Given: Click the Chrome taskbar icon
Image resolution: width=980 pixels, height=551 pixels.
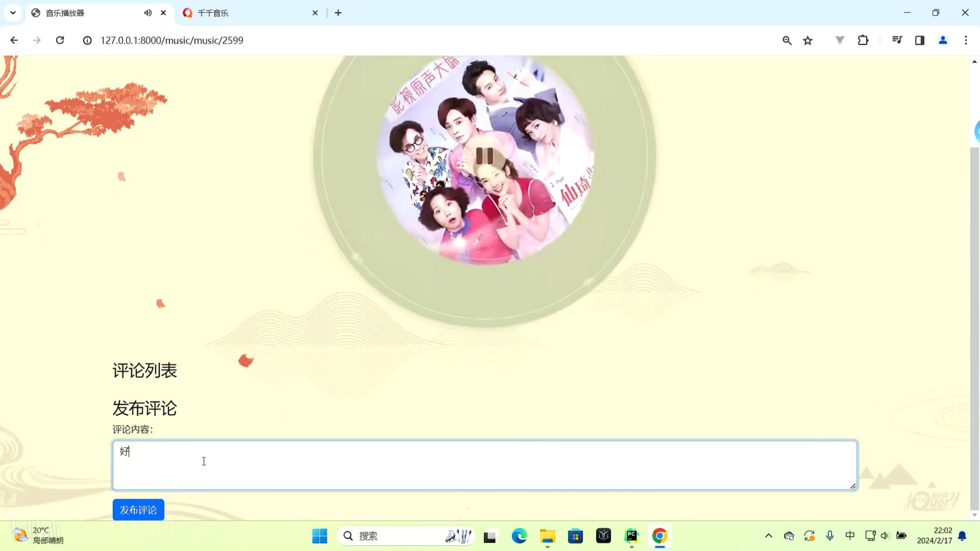Looking at the screenshot, I should coord(660,536).
